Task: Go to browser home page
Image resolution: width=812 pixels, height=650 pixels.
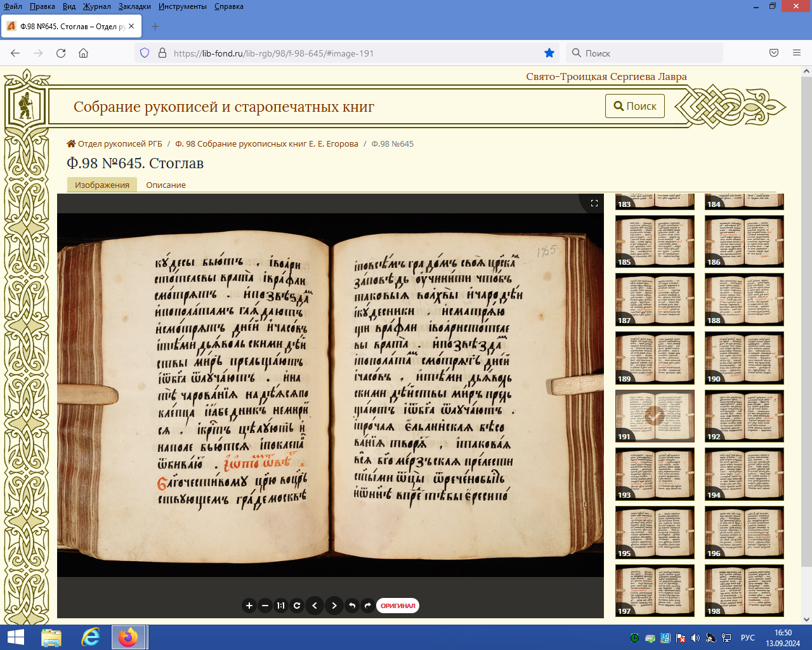Action: [x=83, y=53]
